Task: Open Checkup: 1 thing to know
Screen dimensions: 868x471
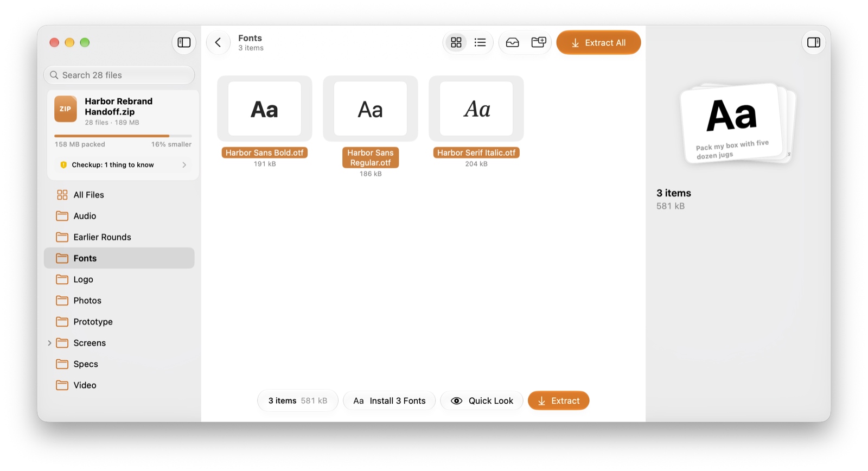Action: (123, 165)
